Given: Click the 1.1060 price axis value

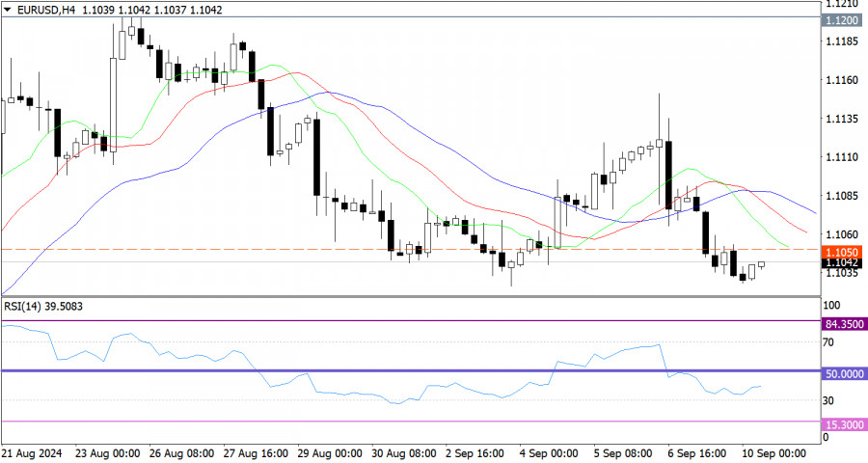Looking at the screenshot, I should tap(843, 234).
